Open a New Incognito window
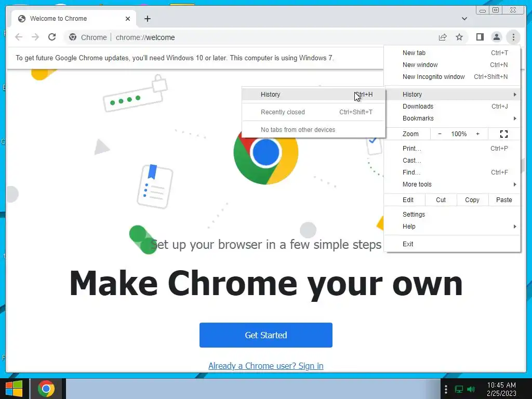The width and height of the screenshot is (532, 399). 453,77
